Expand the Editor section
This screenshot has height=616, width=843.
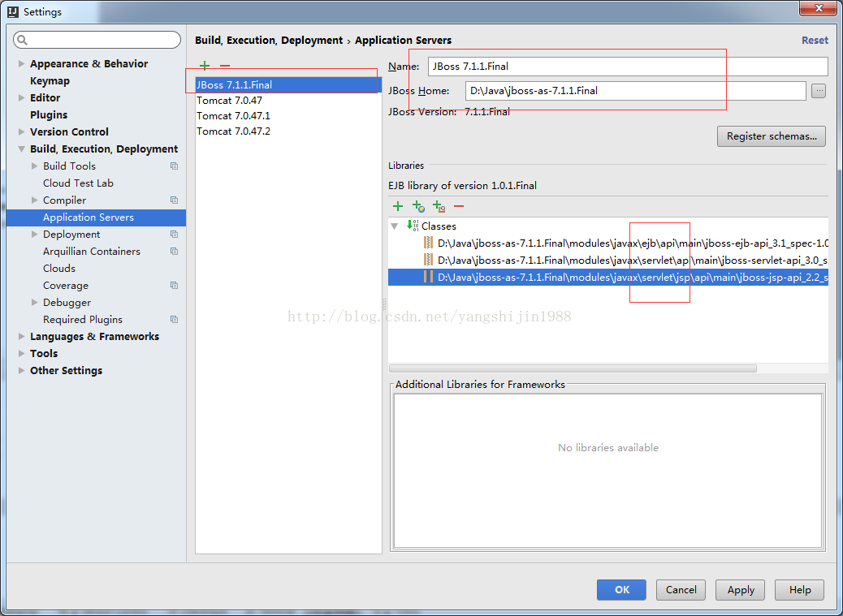click(21, 97)
